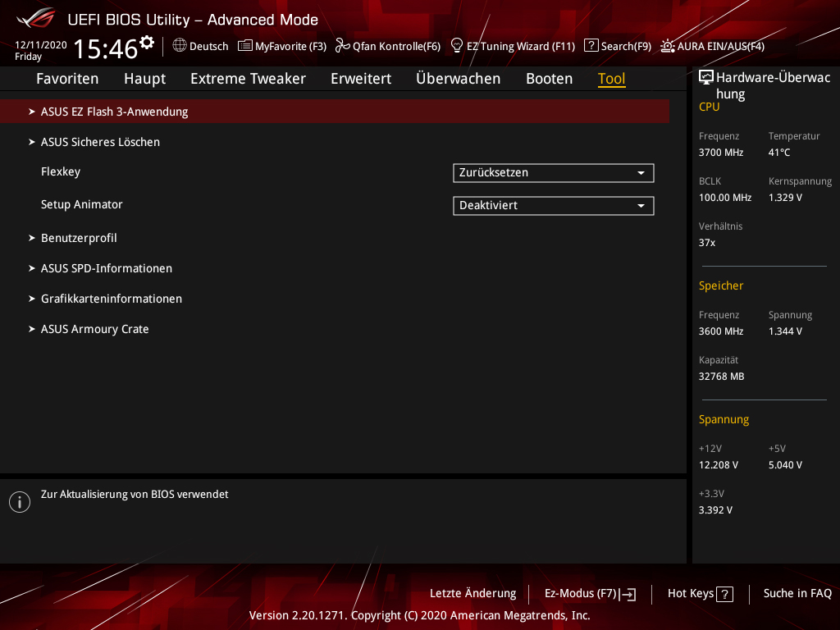The height and width of the screenshot is (630, 840).
Task: Switch to the Überwachen tab
Action: pos(458,78)
